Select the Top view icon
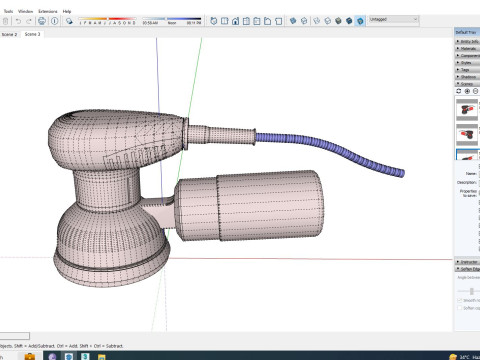This screenshot has height=360, width=480. pos(225,21)
